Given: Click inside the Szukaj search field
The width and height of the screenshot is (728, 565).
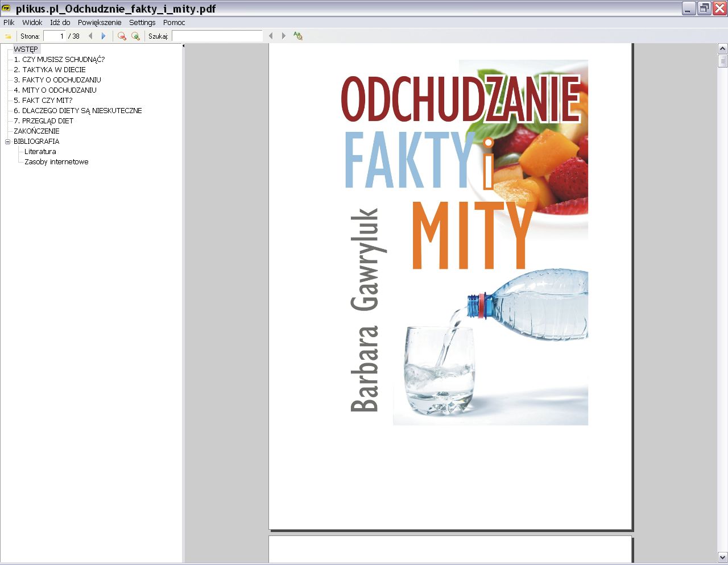Looking at the screenshot, I should point(218,35).
